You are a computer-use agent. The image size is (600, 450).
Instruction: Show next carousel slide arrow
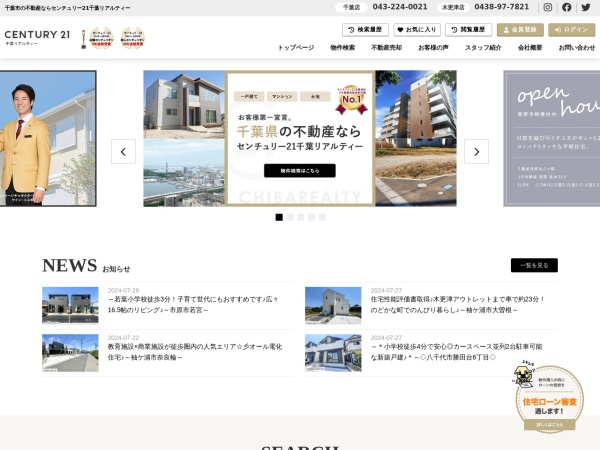coord(476,152)
